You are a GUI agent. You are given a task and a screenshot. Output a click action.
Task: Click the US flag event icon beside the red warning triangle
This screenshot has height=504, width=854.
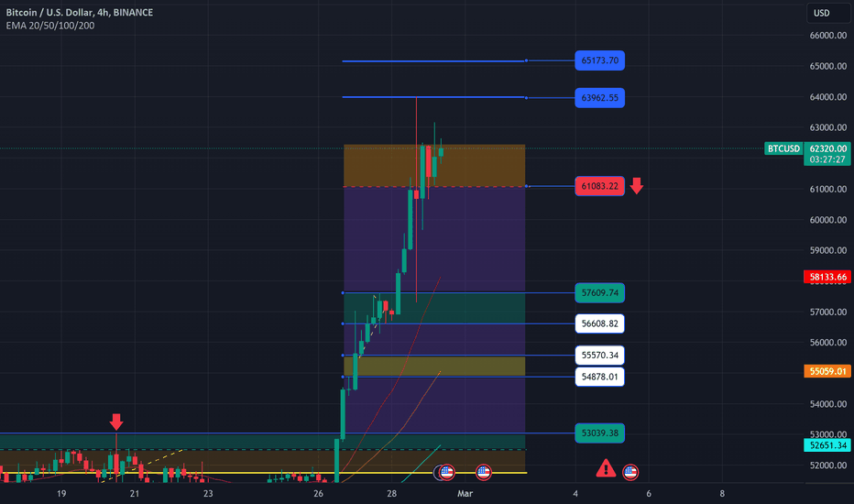click(630, 472)
